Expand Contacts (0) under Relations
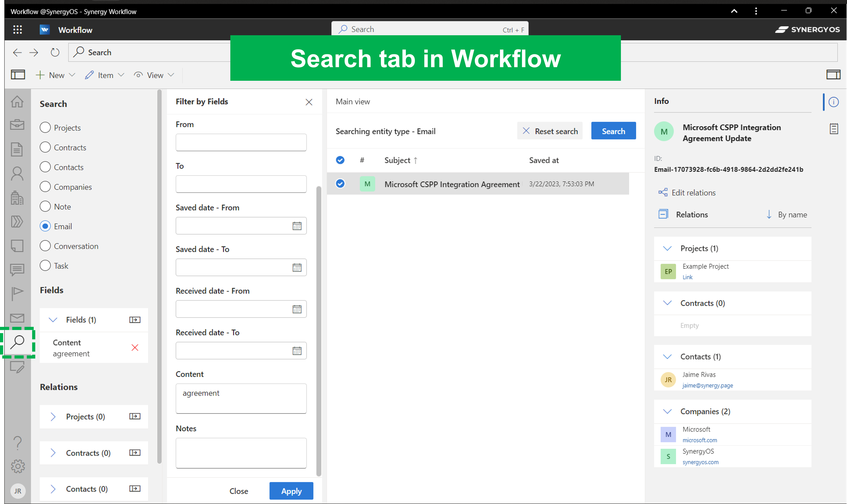Screen dimensions: 847x504 click(53, 489)
